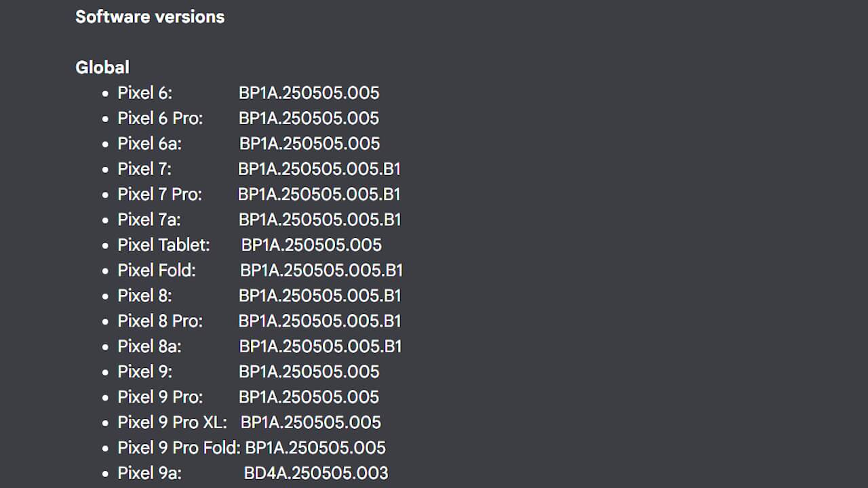Click the Pixel 8a device label
Screen dimensions: 868x488
[x=149, y=346]
